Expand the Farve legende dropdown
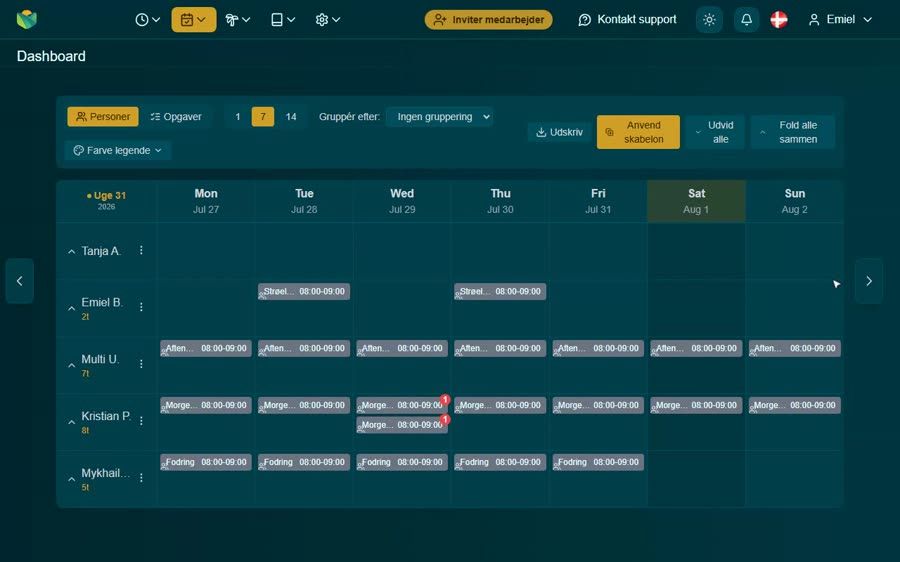900x562 pixels. (x=118, y=150)
